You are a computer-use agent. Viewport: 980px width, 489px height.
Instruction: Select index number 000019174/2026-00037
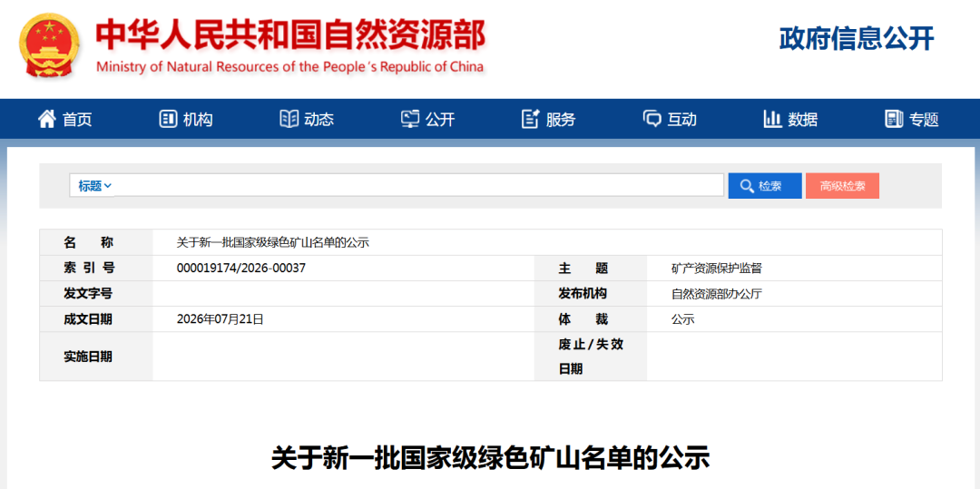click(x=241, y=268)
